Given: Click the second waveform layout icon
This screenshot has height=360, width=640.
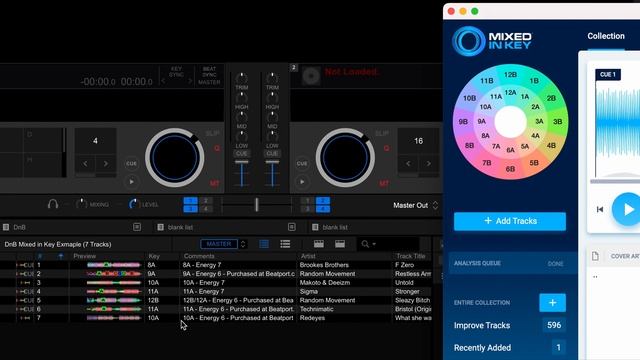Looking at the screenshot, I should [340, 244].
